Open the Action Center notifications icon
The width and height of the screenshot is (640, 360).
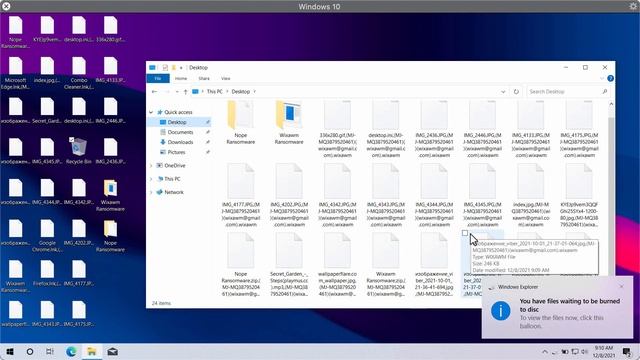[627, 351]
